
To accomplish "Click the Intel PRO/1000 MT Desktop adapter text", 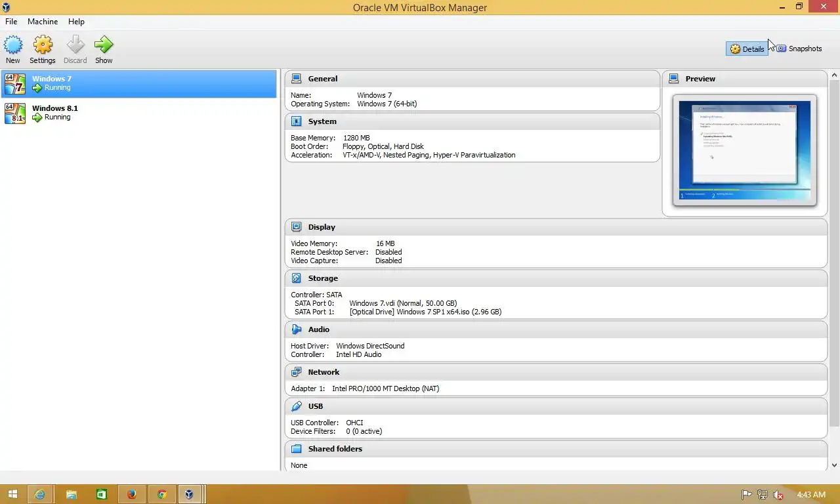I will point(386,388).
